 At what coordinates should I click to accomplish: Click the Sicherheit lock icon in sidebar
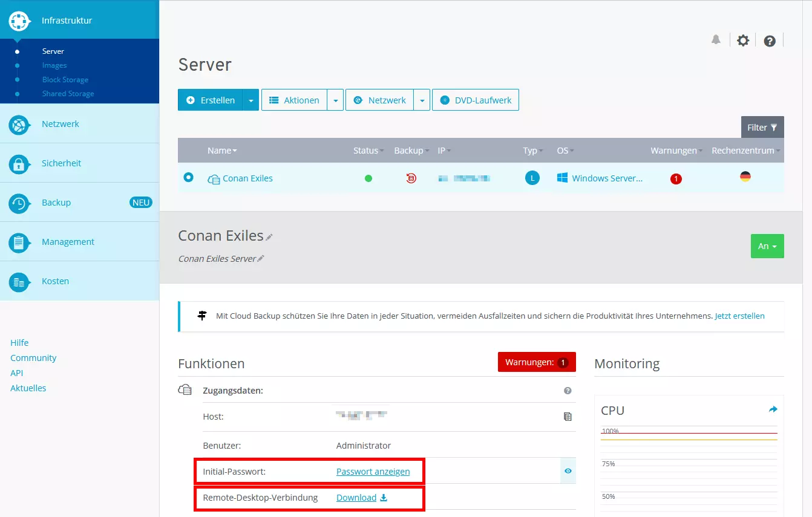(x=19, y=164)
